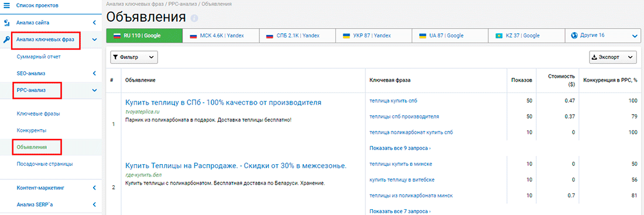Click the globe icon in Другие 16 tab
644x215 pixels.
pyautogui.click(x=574, y=36)
